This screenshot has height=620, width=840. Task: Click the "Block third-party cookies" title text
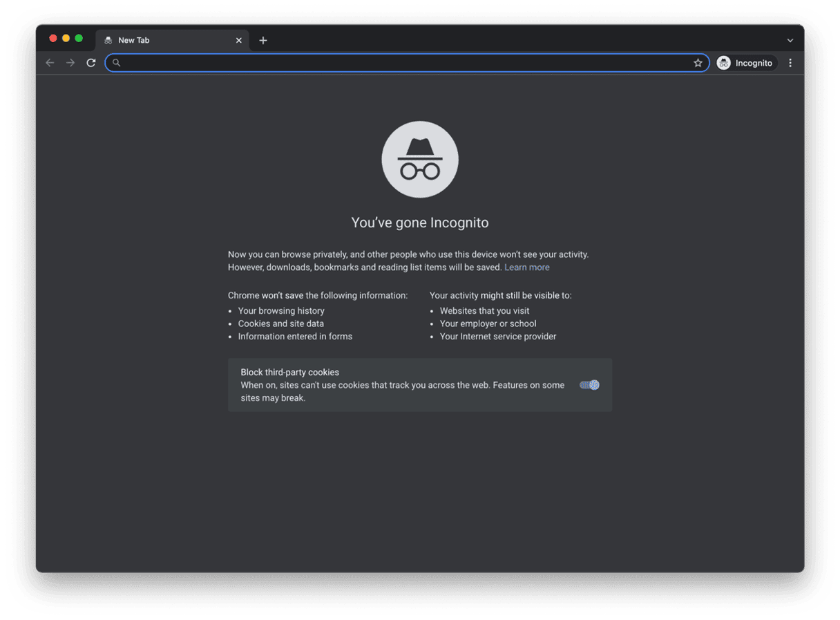290,373
